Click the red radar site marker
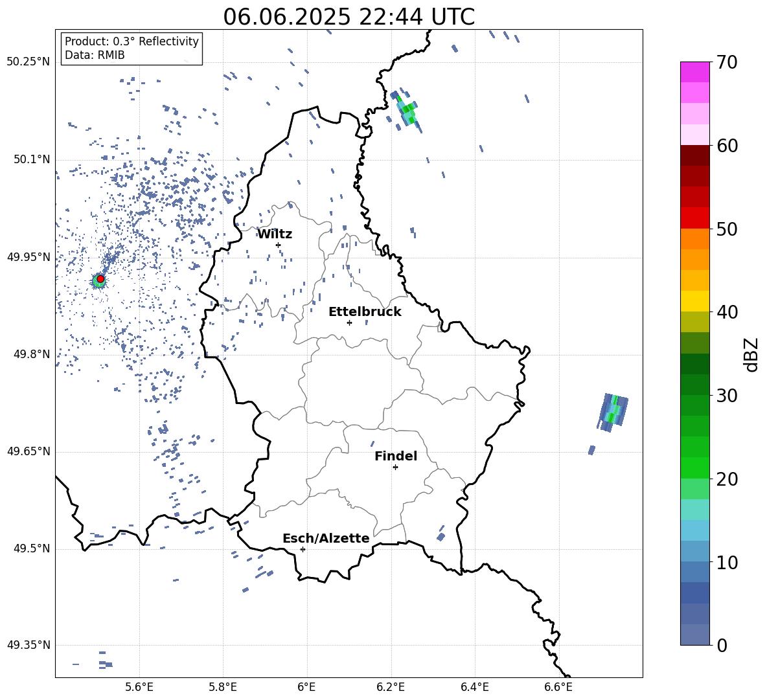This screenshot has height=700, width=767. click(x=100, y=278)
